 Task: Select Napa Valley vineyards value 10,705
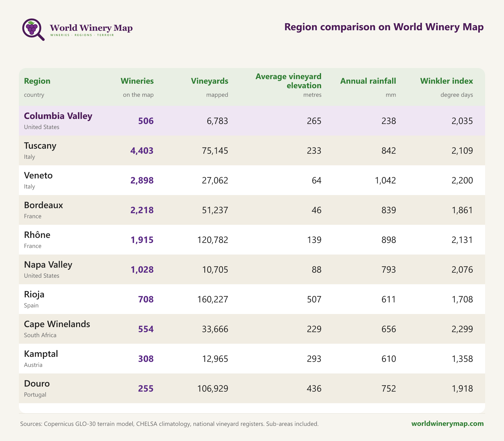[x=215, y=270]
